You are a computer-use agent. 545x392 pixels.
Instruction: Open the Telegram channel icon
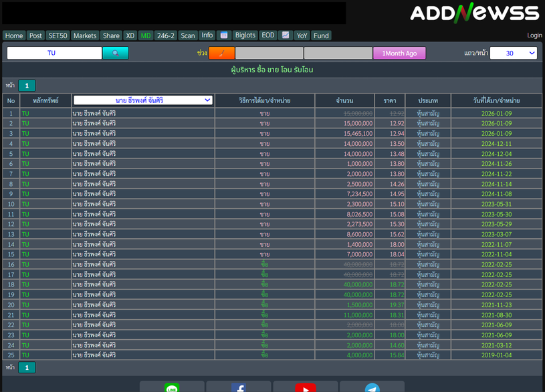(x=372, y=387)
